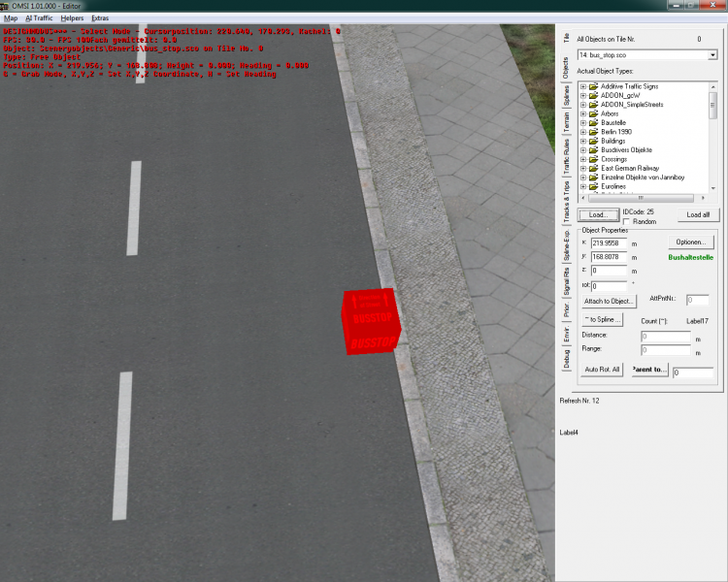Image resolution: width=728 pixels, height=582 pixels.
Task: Select the Objects tab
Action: tap(566, 68)
